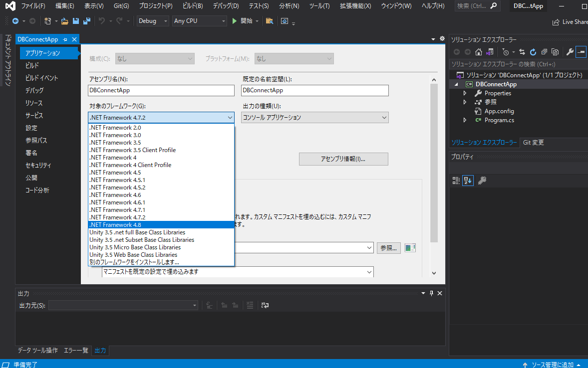This screenshot has width=588, height=368.
Task: Refresh the Solution Explorer
Action: [x=533, y=51]
